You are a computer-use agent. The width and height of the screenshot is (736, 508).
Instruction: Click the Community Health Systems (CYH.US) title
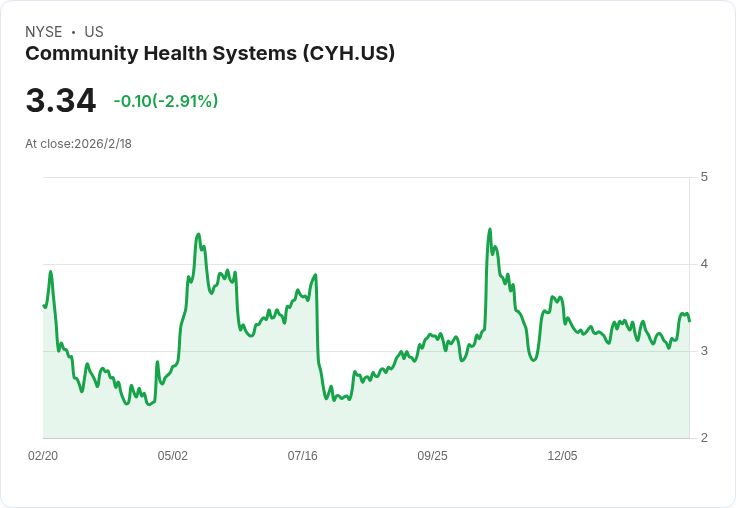[x=210, y=54]
